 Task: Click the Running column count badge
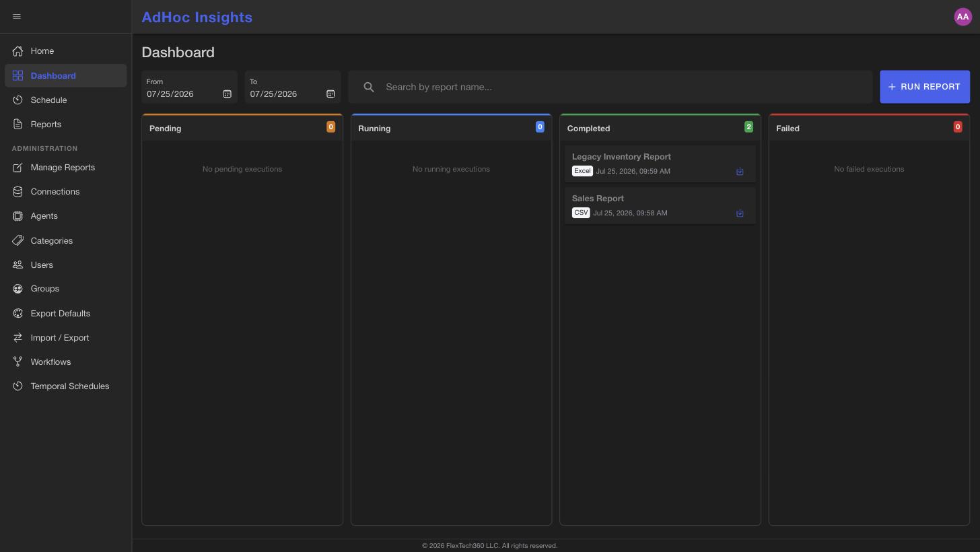(540, 127)
